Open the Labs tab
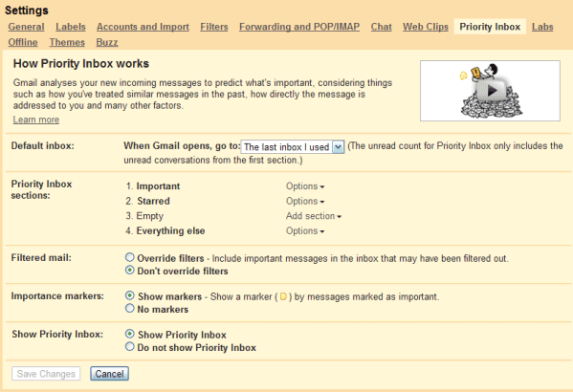The width and height of the screenshot is (573, 392). [542, 27]
